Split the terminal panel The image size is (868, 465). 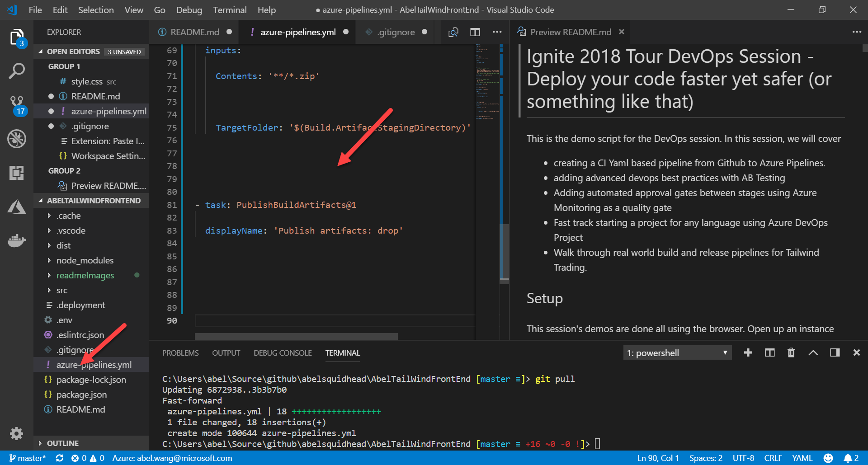pyautogui.click(x=770, y=352)
